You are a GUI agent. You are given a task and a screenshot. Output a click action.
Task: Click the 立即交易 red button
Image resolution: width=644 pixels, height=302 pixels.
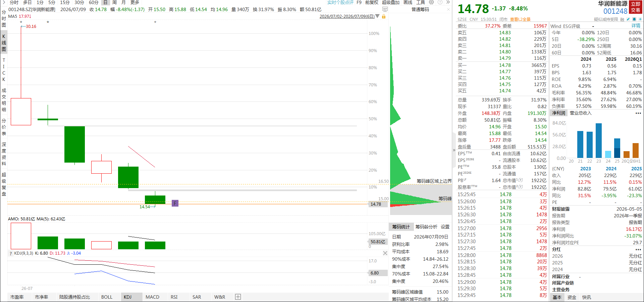[x=636, y=7]
